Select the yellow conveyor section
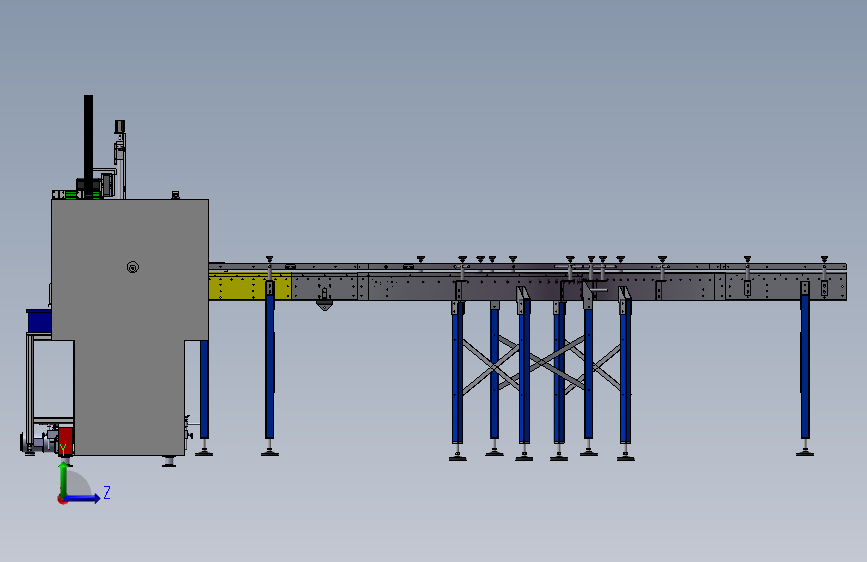 pos(250,287)
